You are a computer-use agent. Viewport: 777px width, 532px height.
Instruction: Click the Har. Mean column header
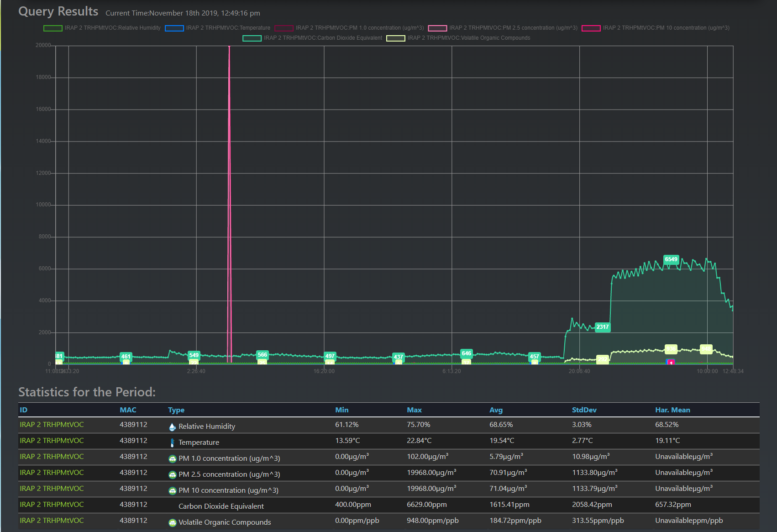672,410
